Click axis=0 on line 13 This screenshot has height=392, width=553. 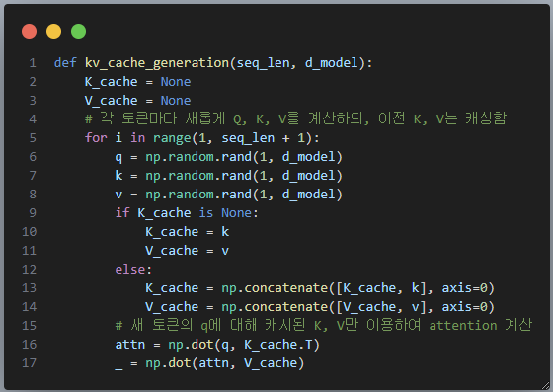click(x=464, y=288)
